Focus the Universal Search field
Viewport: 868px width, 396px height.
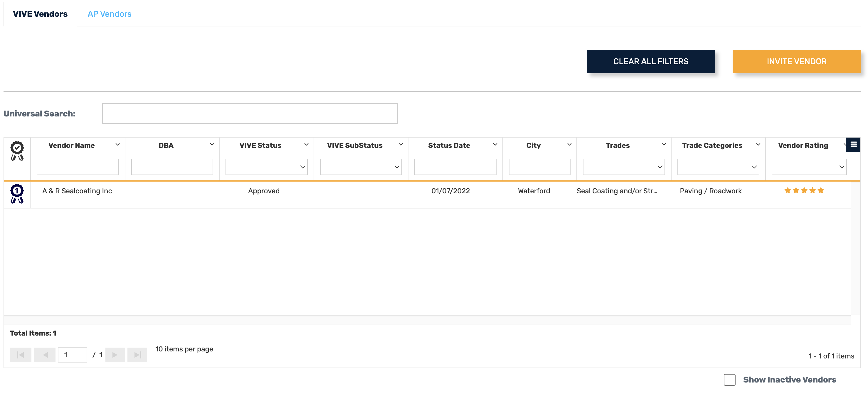click(x=250, y=114)
